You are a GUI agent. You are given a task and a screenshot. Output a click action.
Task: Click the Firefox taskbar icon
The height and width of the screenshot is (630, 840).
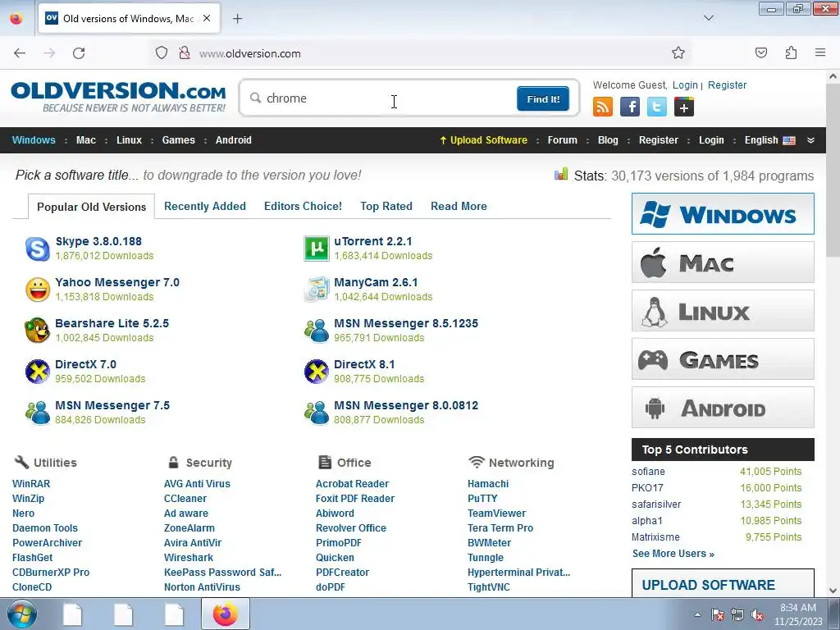coord(226,614)
